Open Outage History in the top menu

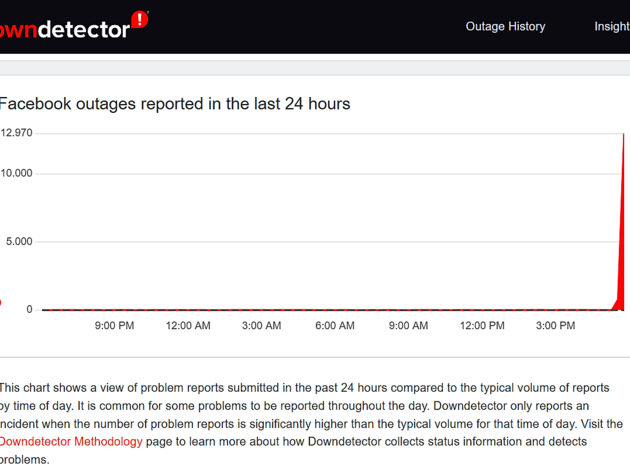click(505, 27)
